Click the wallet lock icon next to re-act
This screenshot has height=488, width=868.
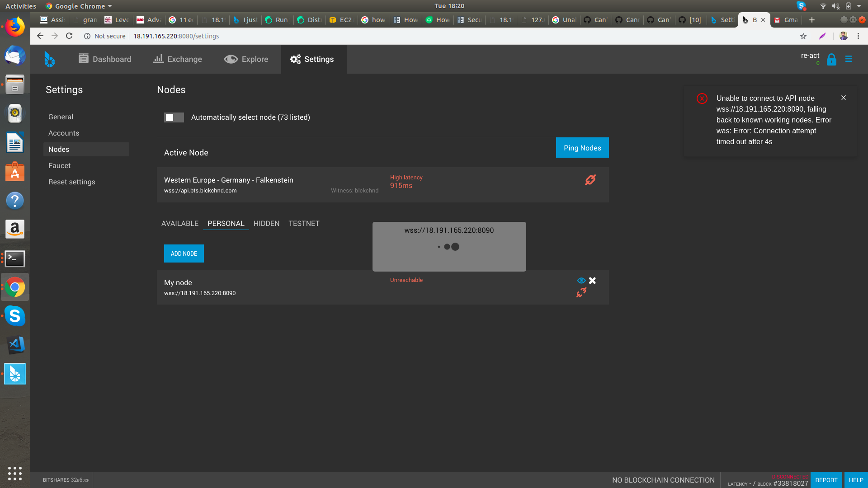(x=831, y=59)
